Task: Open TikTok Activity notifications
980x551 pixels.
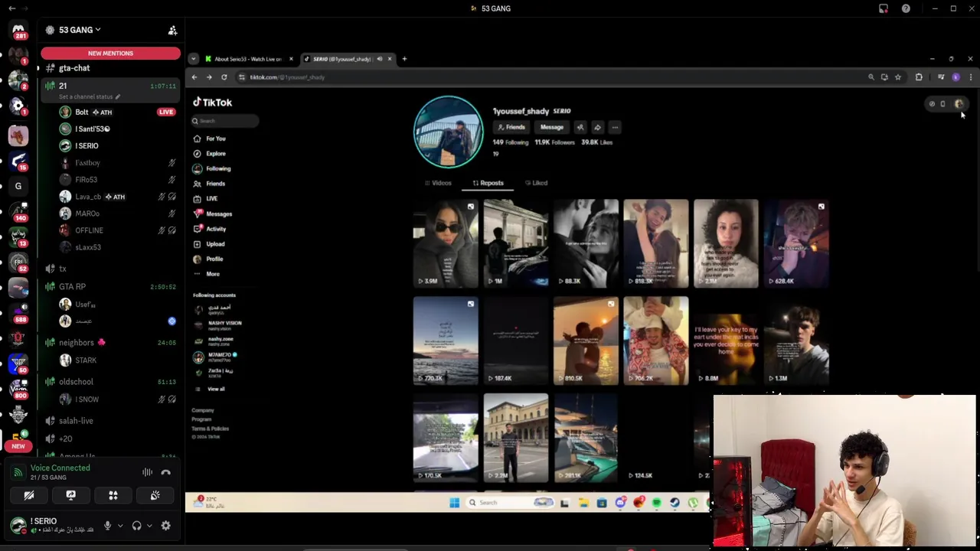Action: point(215,229)
